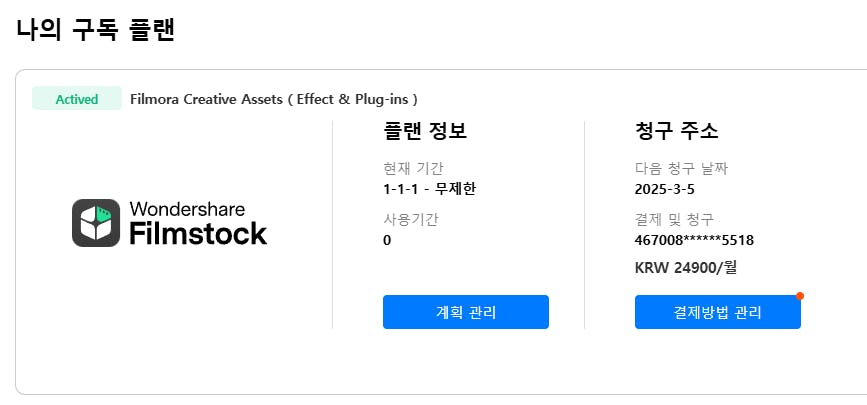Click the green Actived status badge
Image resolution: width=867 pixels, height=405 pixels.
pos(77,99)
